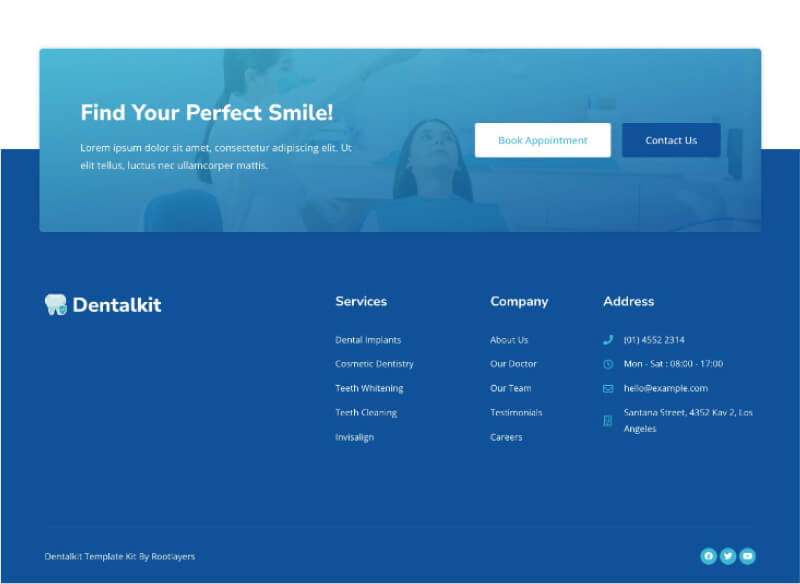Open the Testimonials link
This screenshot has height=584, width=800.
pyautogui.click(x=516, y=412)
